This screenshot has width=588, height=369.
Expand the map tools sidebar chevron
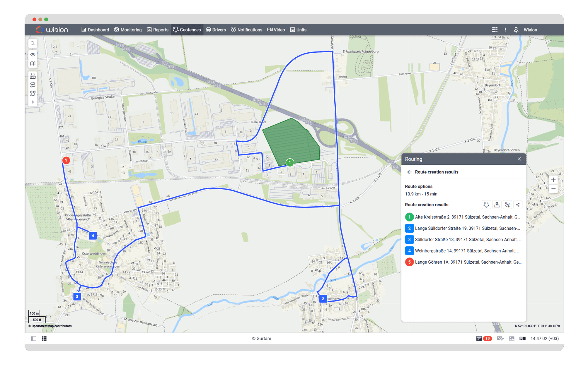33,102
